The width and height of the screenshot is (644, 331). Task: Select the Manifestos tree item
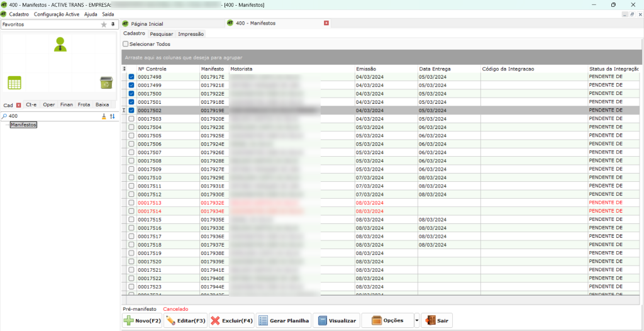(23, 125)
